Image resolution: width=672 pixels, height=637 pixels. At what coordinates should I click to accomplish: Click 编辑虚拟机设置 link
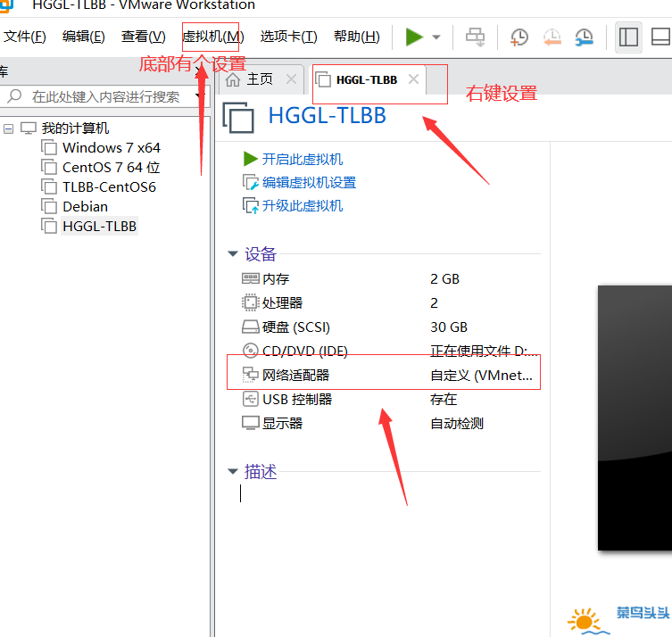coord(309,183)
